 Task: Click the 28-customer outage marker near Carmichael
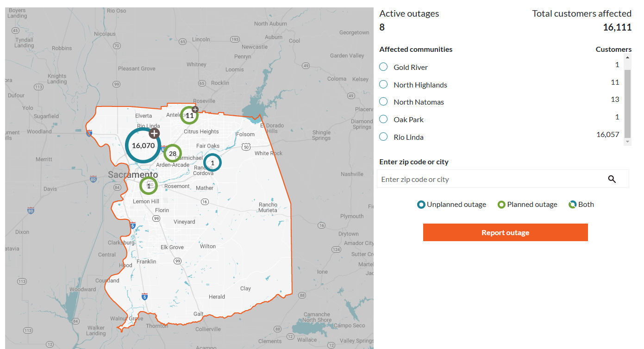click(172, 153)
